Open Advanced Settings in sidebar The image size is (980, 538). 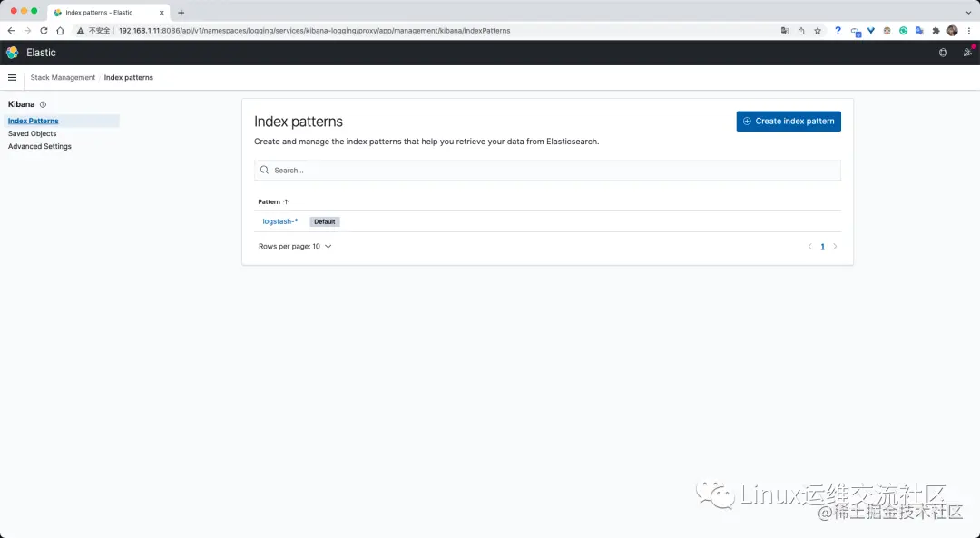(x=39, y=146)
